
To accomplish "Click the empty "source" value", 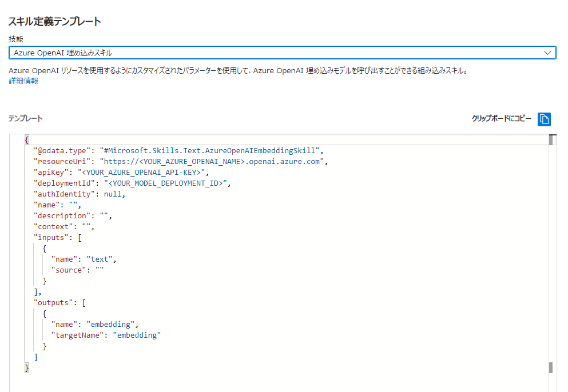I will tap(100, 270).
